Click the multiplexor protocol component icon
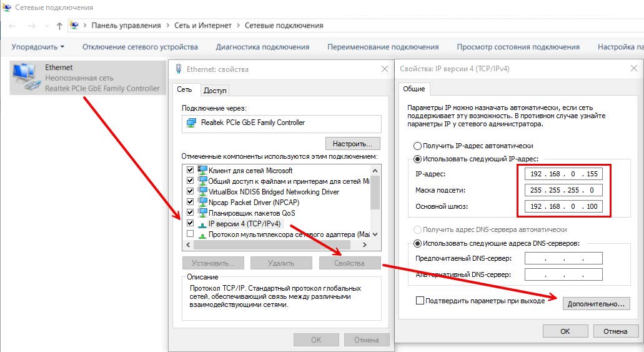Screen dimensions: 644x352 click(x=202, y=235)
